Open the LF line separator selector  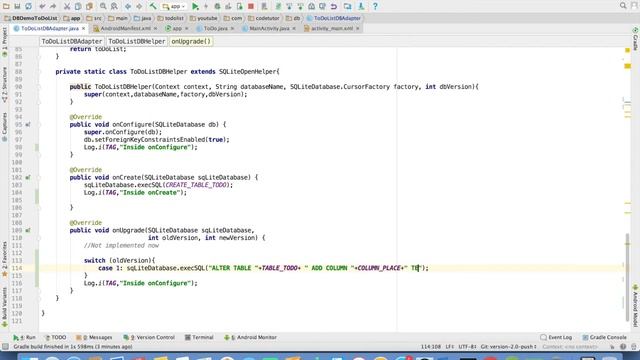(450, 347)
